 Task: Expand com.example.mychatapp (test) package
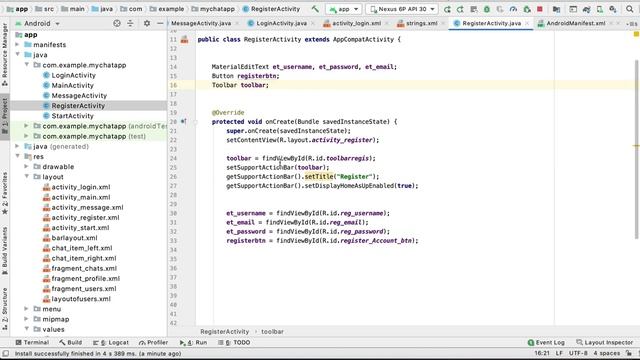click(x=27, y=136)
